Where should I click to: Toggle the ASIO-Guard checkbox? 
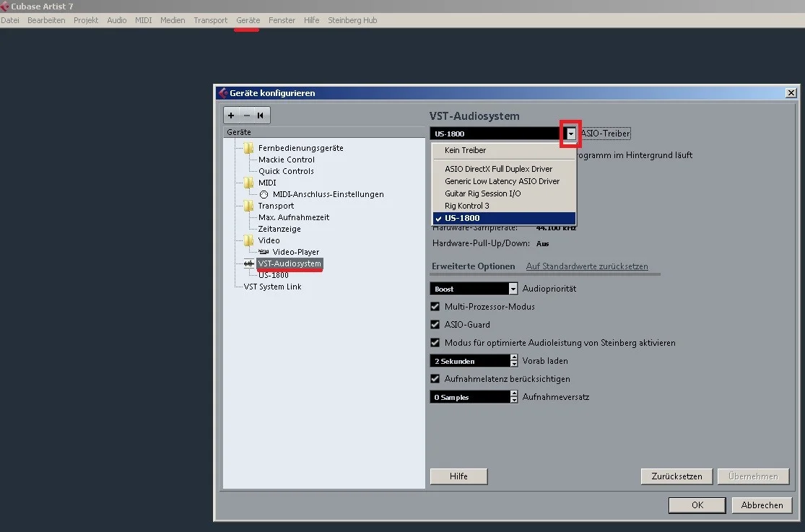click(x=435, y=325)
